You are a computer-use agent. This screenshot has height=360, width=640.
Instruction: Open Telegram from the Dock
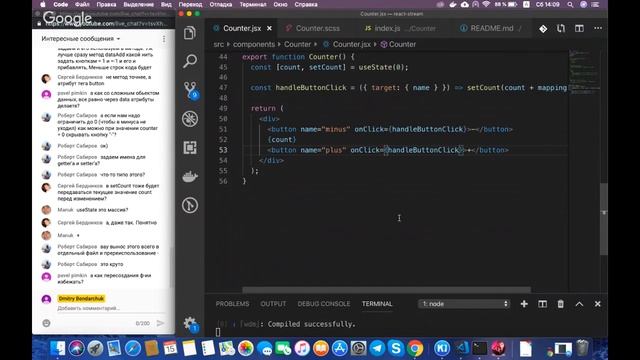click(x=377, y=348)
